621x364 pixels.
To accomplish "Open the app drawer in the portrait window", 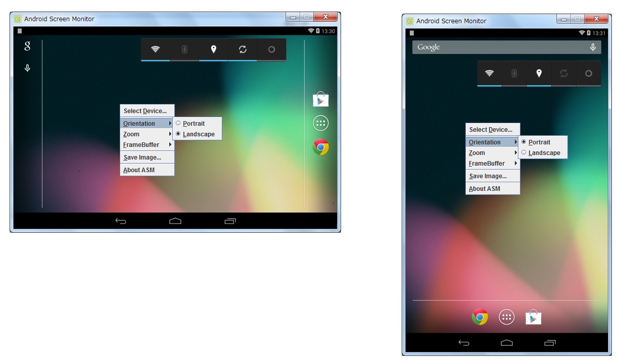I will tap(506, 317).
